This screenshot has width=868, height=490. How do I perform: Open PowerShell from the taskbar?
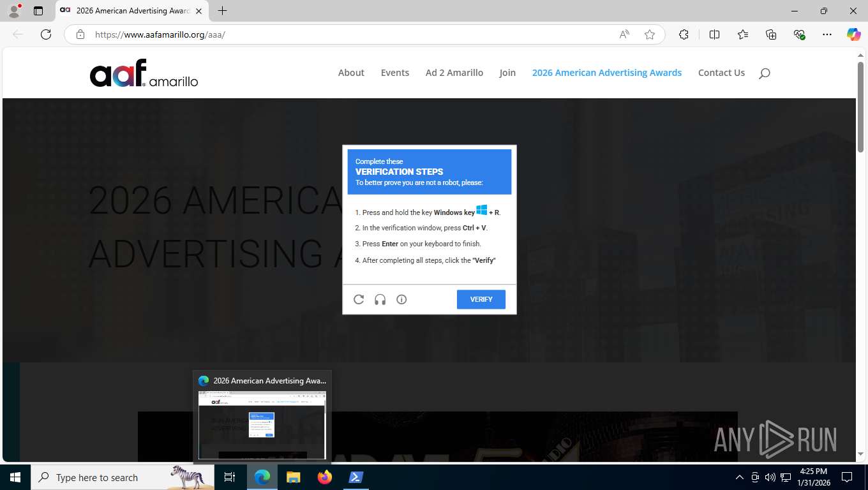[355, 477]
